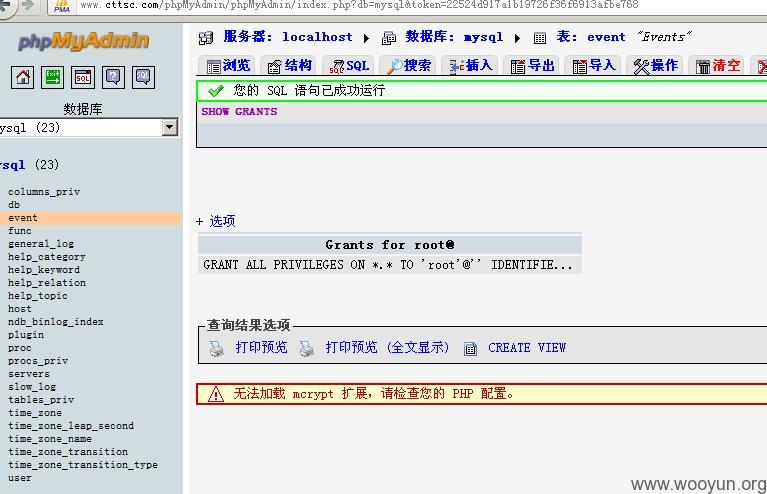Select the host table
Screen dimensions: 767x494
point(20,309)
